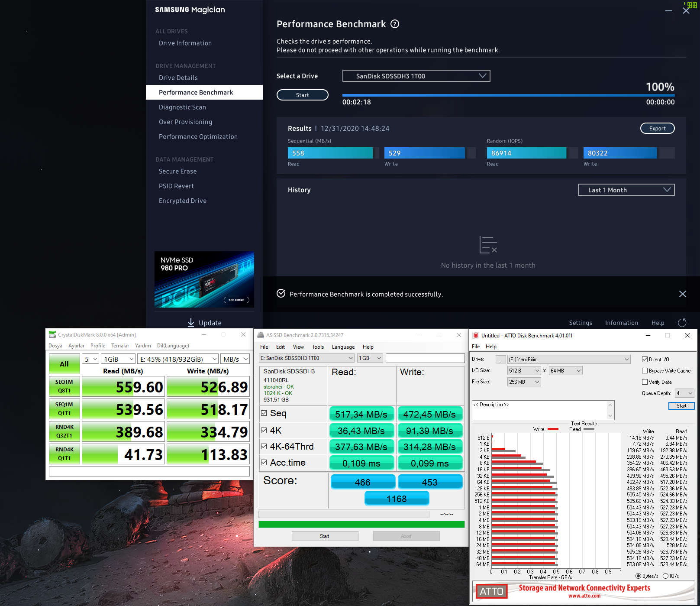Open the ATTO Queue Depth dropdown
Screen dimensions: 700x606
pos(684,393)
